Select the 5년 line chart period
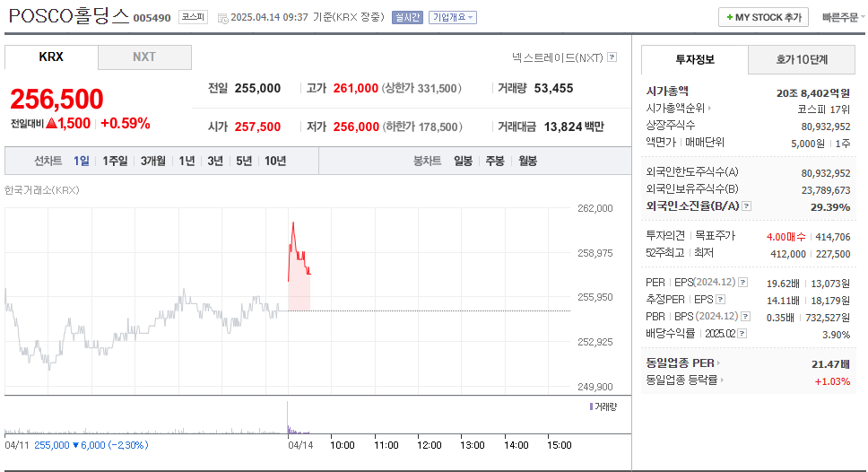The height and width of the screenshot is (472, 868). tap(244, 162)
